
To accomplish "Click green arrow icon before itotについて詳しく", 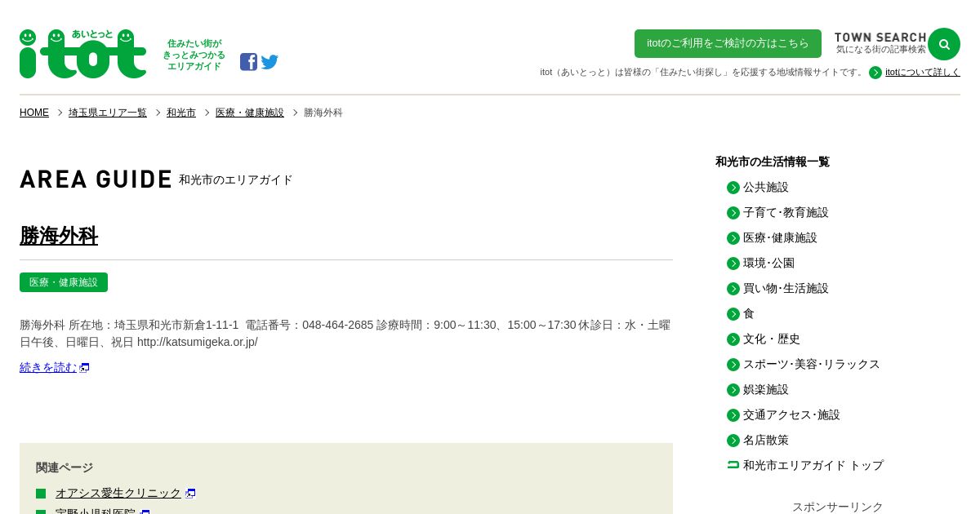I will pyautogui.click(x=875, y=73).
